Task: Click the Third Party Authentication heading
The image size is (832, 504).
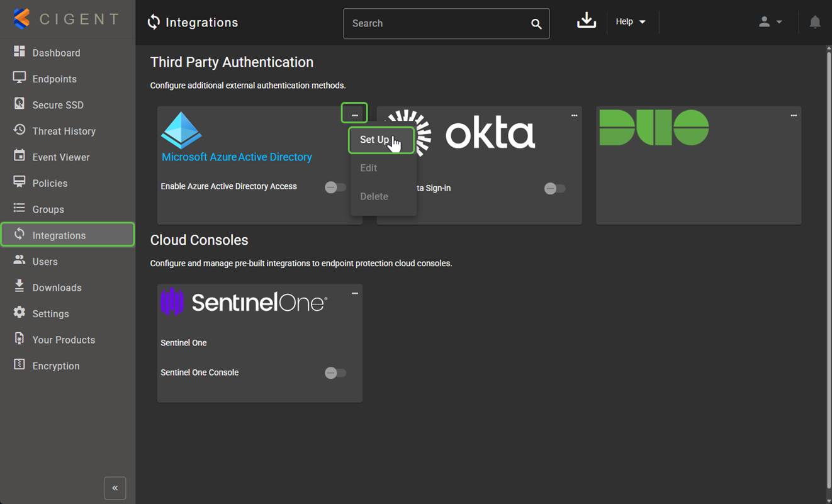Action: [232, 62]
